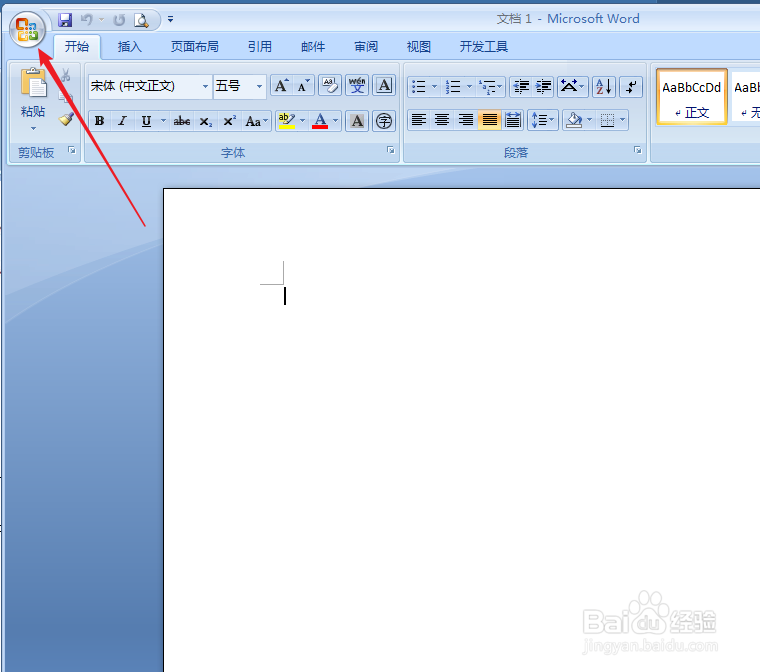The width and height of the screenshot is (760, 672).
Task: Align text left
Action: [419, 120]
